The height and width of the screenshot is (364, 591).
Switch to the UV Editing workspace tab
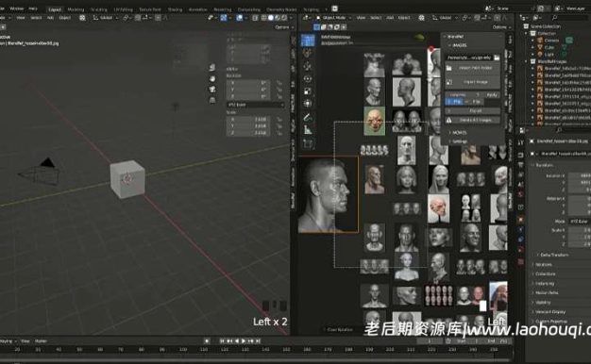123,9
